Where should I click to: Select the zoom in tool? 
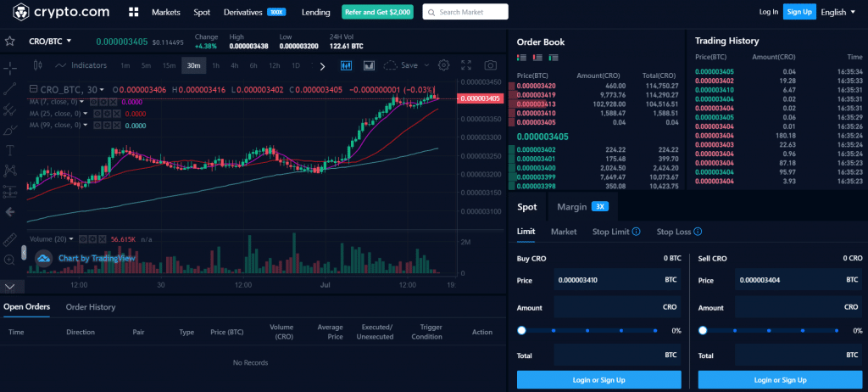coord(9,260)
